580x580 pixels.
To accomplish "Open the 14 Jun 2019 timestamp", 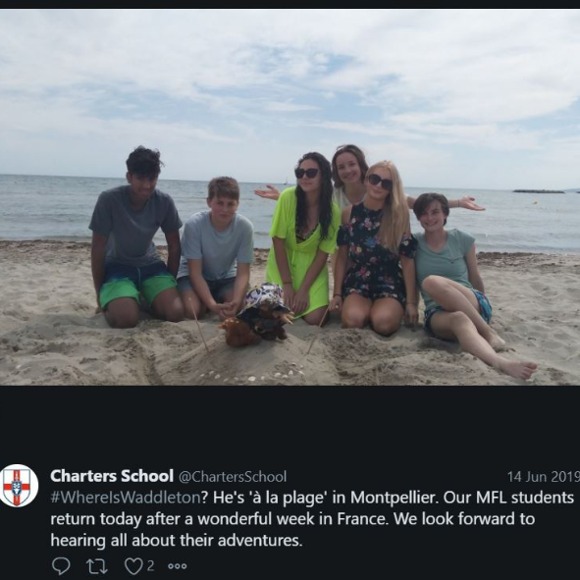I will tap(543, 477).
